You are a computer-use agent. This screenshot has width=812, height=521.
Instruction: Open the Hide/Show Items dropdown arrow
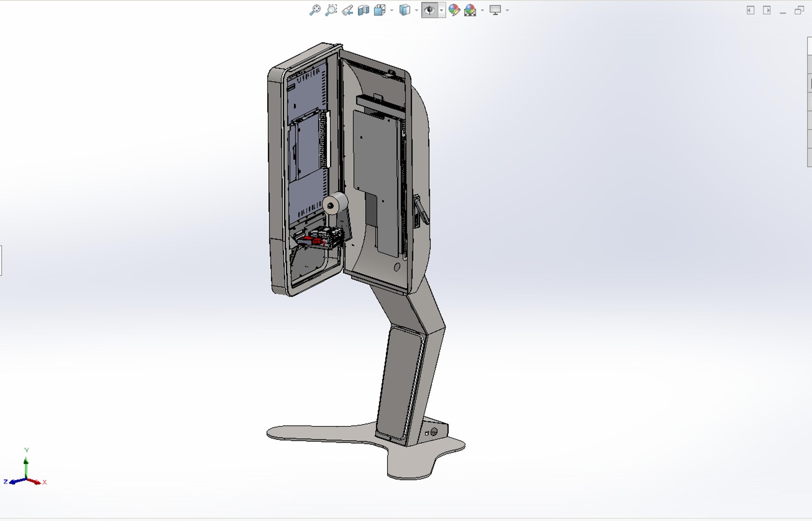pos(442,11)
